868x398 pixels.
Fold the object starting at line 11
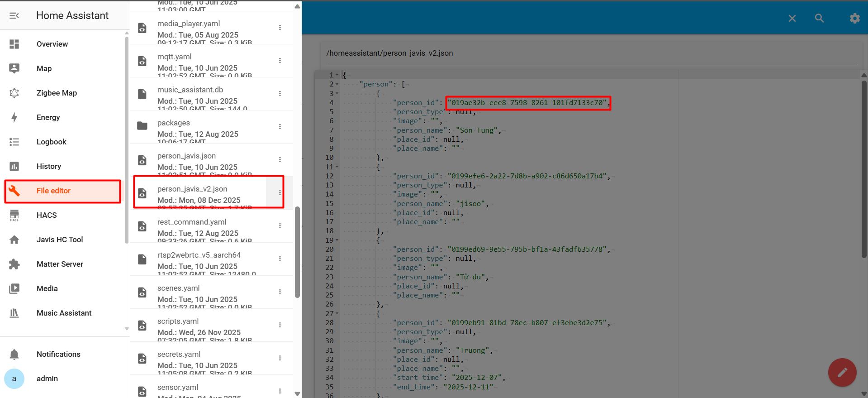[337, 167]
